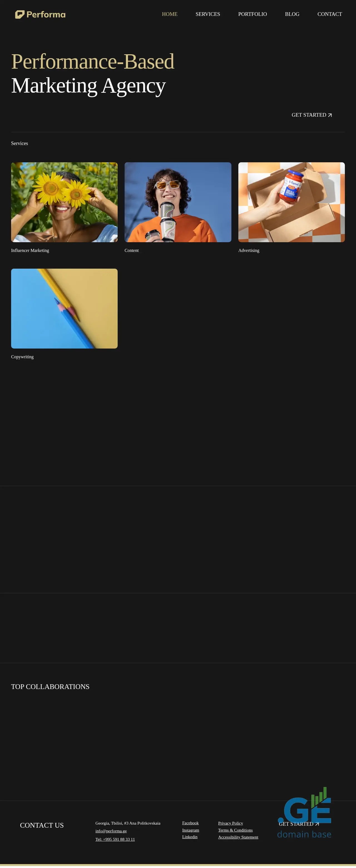
Task: Click the Influencer Marketing caption
Action: pos(30,250)
